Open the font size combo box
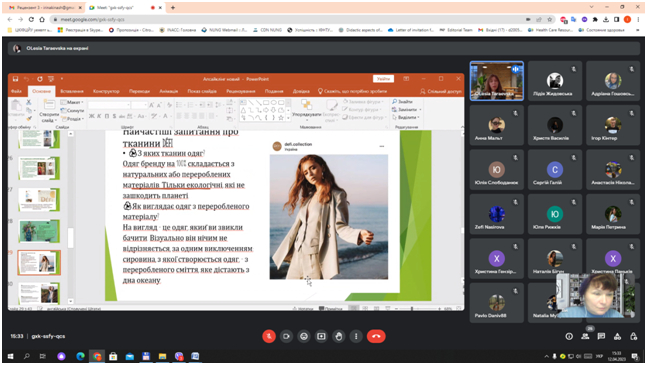 click(x=139, y=105)
